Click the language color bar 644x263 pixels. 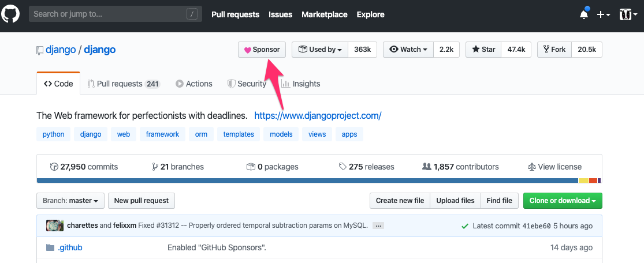pos(319,181)
